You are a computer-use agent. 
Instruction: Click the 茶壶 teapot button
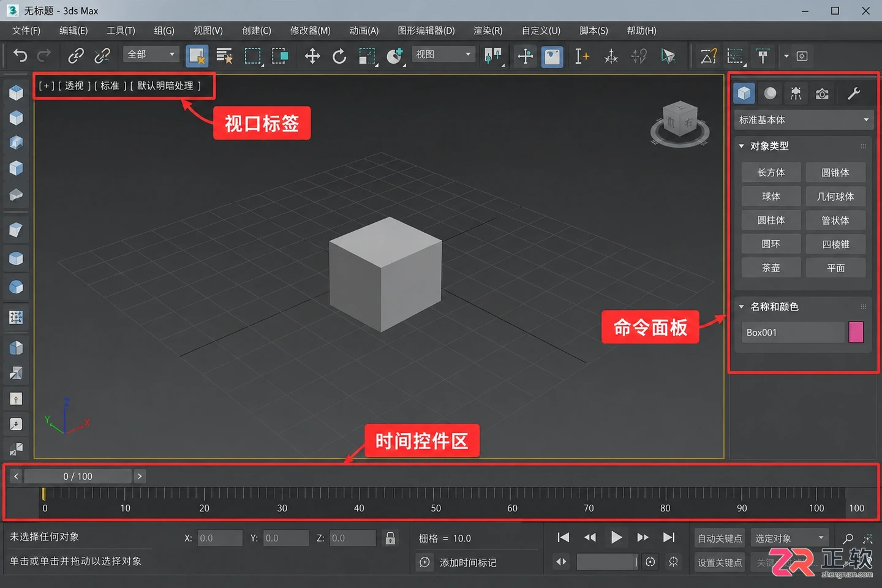771,268
